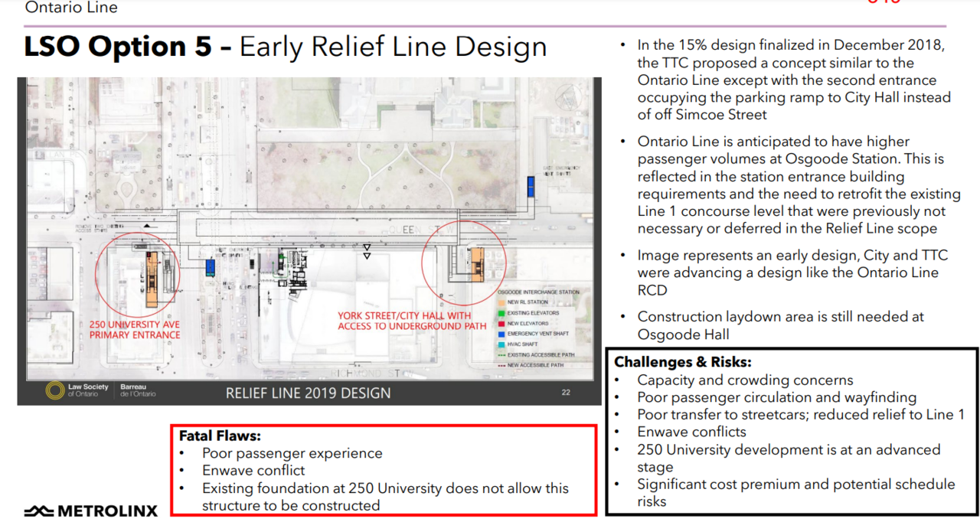Click the black triangle markers below Queen St

click(x=367, y=252)
